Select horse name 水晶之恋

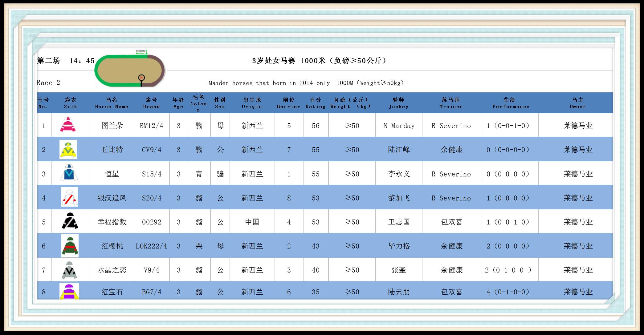(x=112, y=270)
